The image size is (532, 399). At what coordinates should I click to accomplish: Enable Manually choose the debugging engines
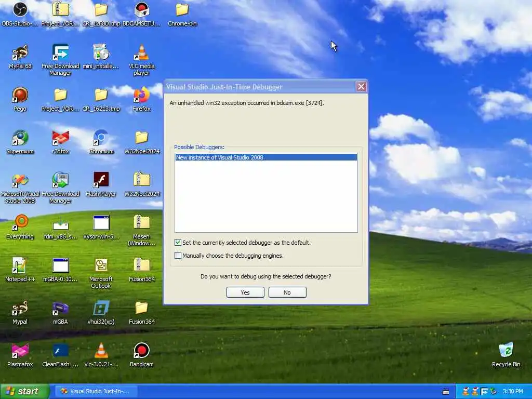tap(178, 256)
